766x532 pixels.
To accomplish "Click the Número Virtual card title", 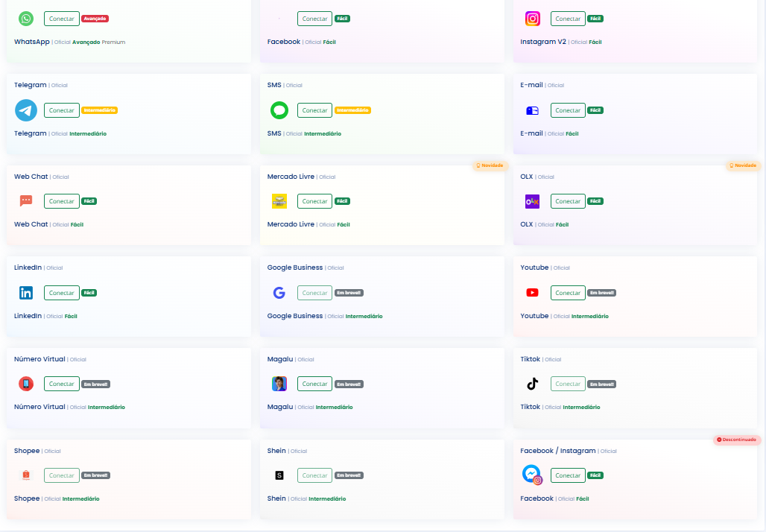I will point(51,359).
